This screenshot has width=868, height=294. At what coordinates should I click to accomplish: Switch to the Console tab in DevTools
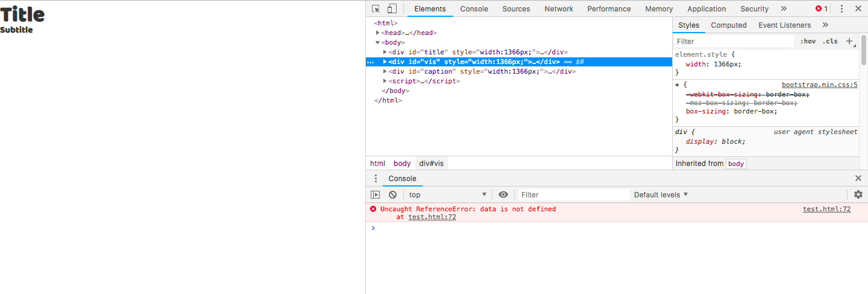(x=474, y=8)
